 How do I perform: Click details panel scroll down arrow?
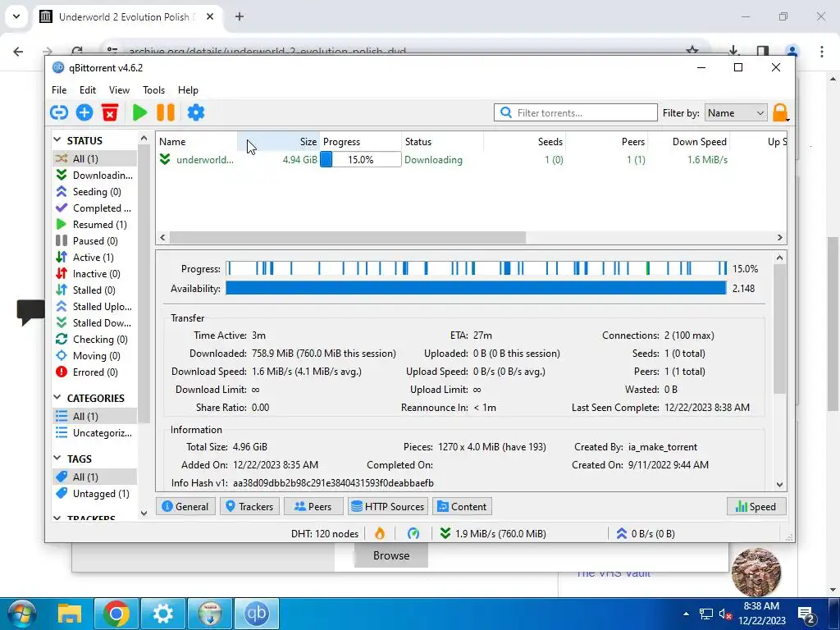click(x=779, y=484)
